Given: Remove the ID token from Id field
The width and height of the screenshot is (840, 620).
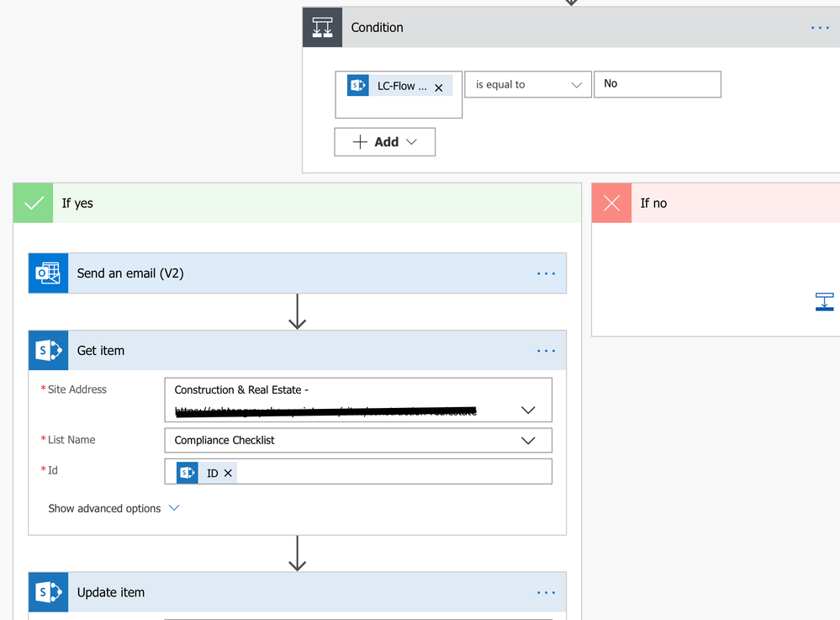Looking at the screenshot, I should (x=228, y=474).
